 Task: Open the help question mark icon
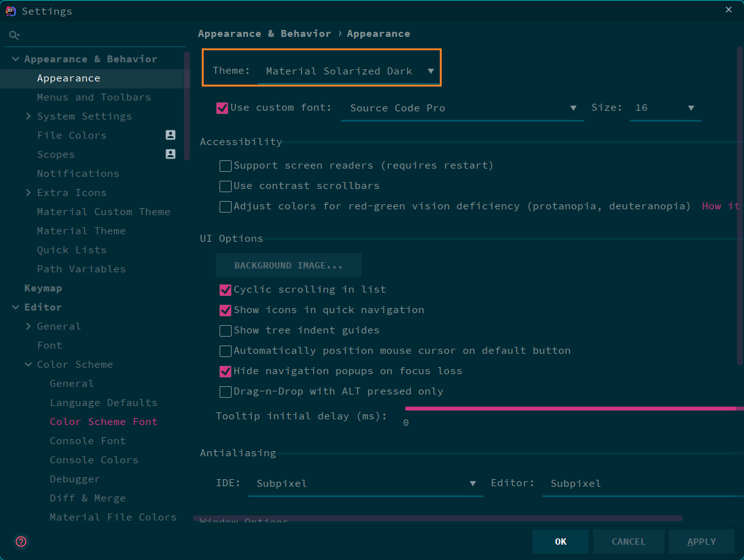click(21, 542)
